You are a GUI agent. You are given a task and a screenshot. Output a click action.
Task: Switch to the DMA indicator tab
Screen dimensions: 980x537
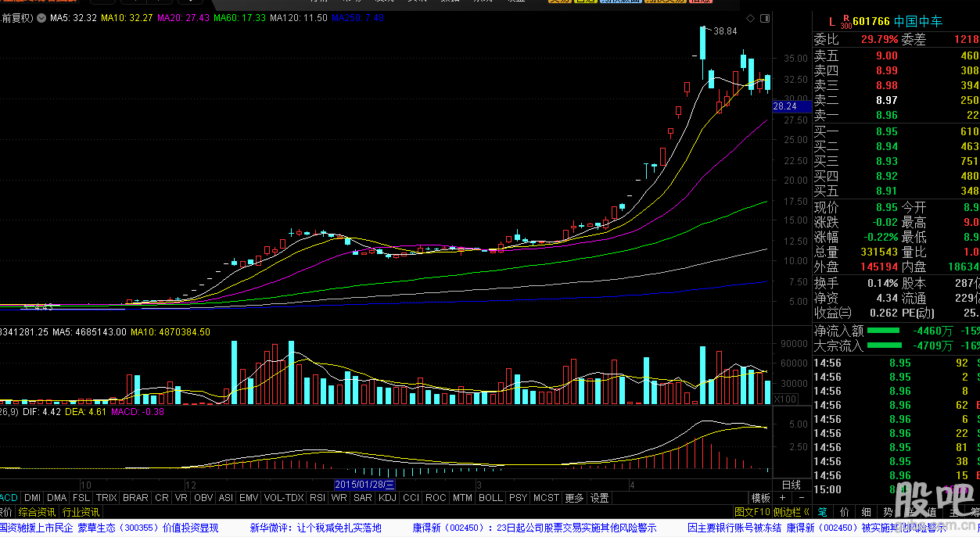[x=57, y=497]
